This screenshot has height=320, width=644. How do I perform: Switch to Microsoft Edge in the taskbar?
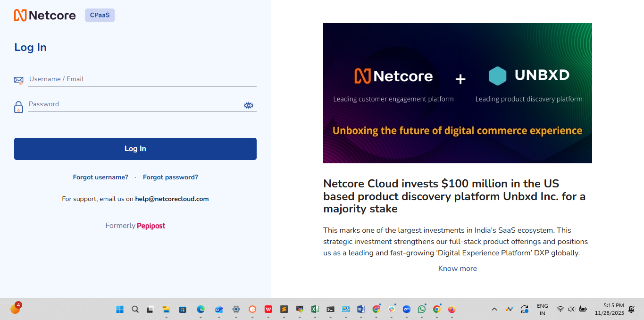click(201, 309)
